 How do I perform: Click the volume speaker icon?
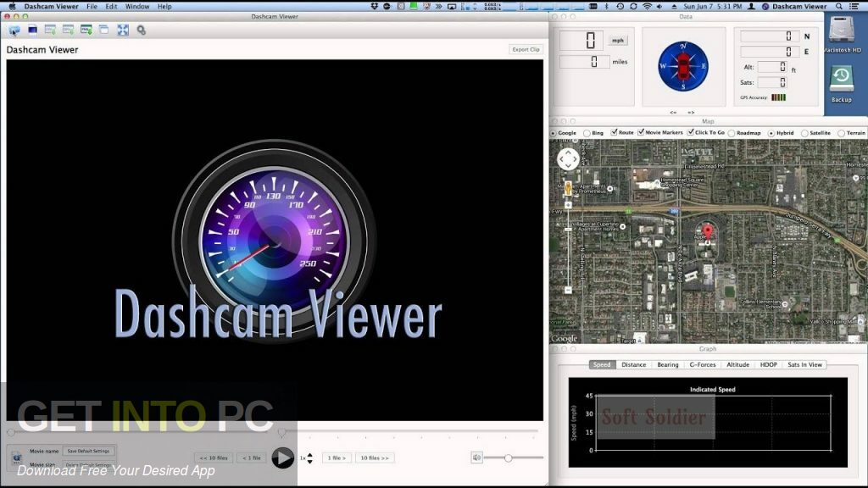pyautogui.click(x=476, y=457)
